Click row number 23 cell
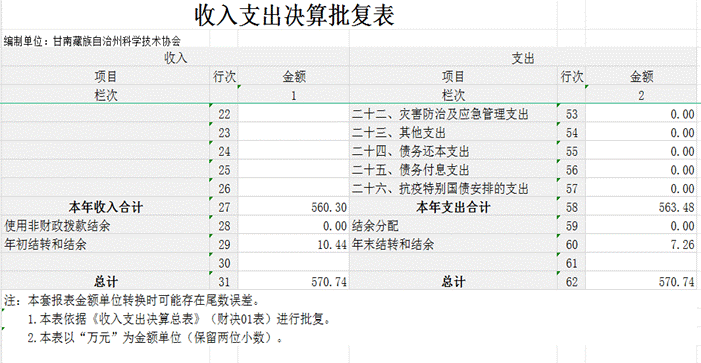Screen dimensions: 701x363 224,133
